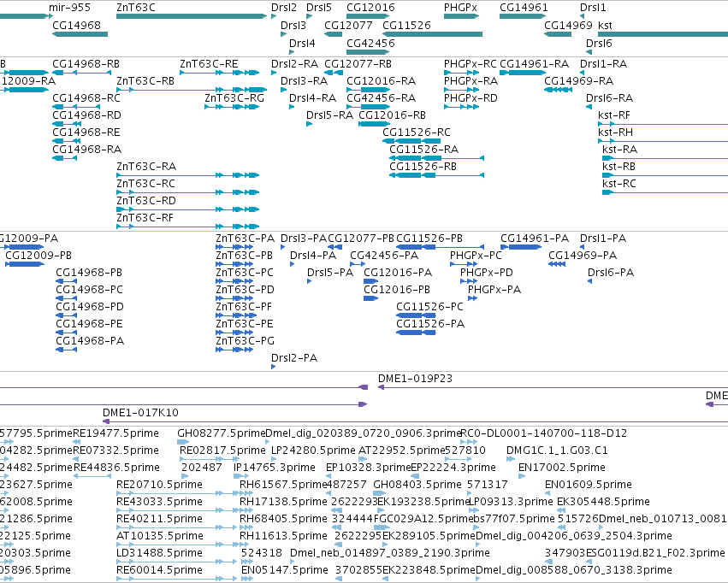Click transcript CG11526-RB label
This screenshot has width=728, height=583.
coord(423,166)
